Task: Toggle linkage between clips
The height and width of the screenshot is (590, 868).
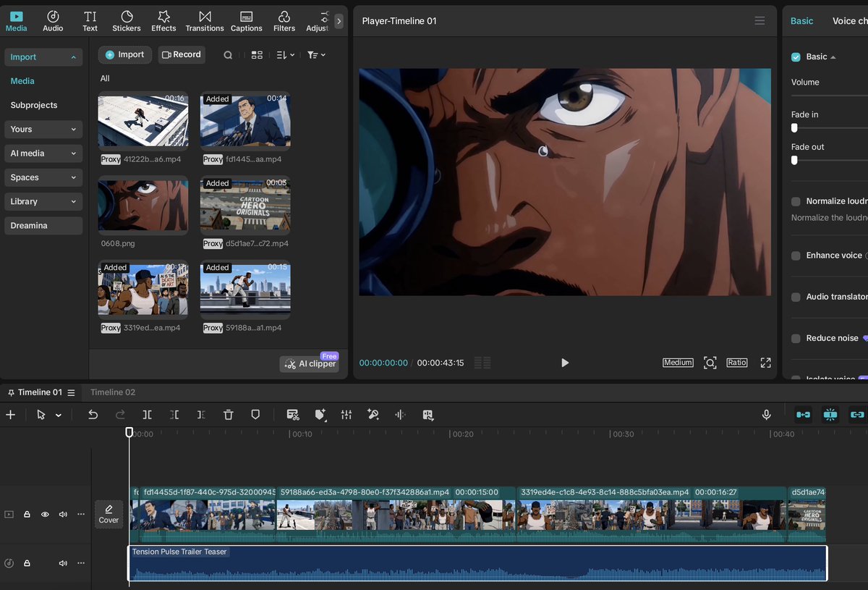Action: 857,415
